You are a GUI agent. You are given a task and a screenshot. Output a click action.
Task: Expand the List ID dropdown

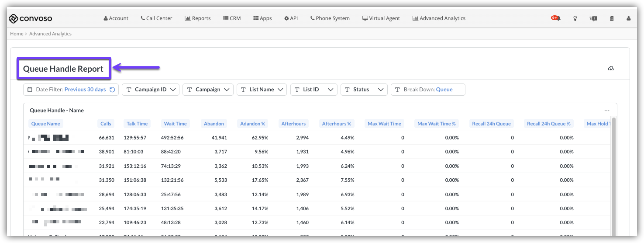[314, 90]
